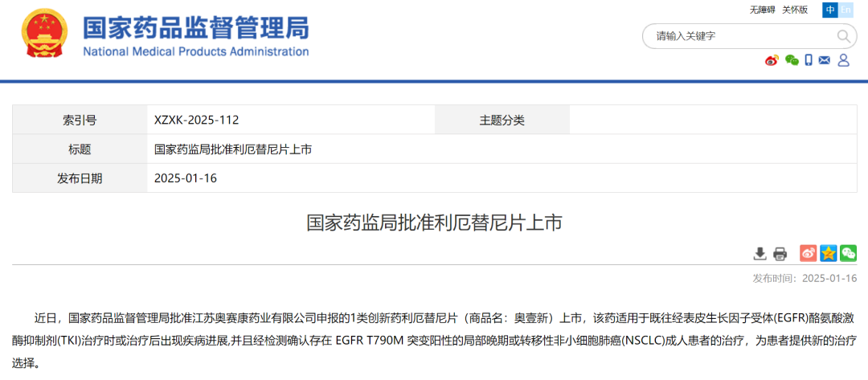Open 关怀版 care version

(x=795, y=10)
